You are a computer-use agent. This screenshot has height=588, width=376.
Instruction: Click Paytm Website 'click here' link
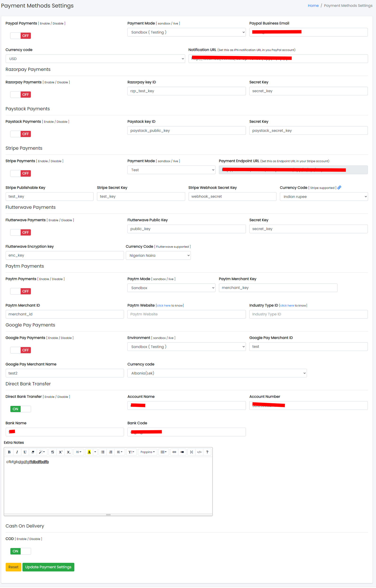(164, 305)
